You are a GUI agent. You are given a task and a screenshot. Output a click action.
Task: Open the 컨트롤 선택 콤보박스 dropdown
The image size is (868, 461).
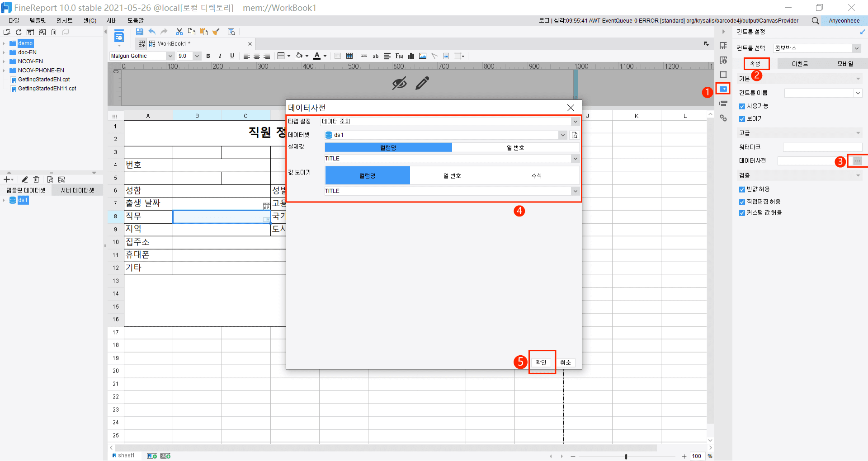click(x=856, y=48)
